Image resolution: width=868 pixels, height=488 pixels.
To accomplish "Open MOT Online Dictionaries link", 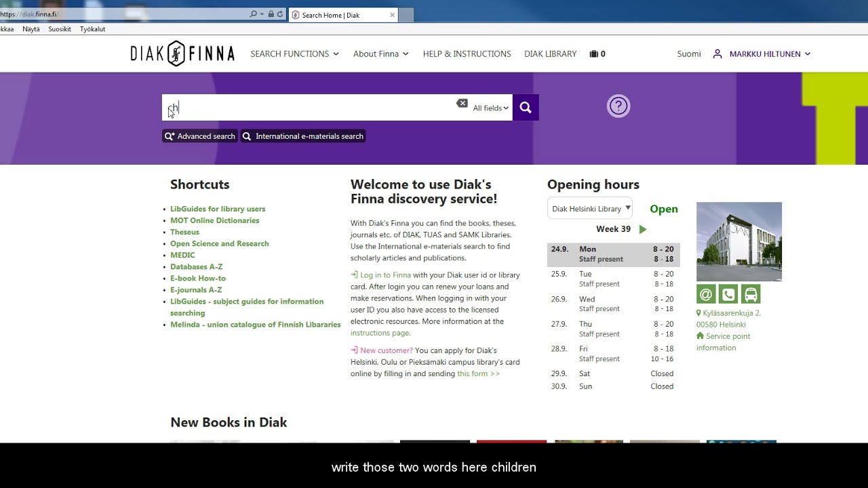I will click(215, 220).
